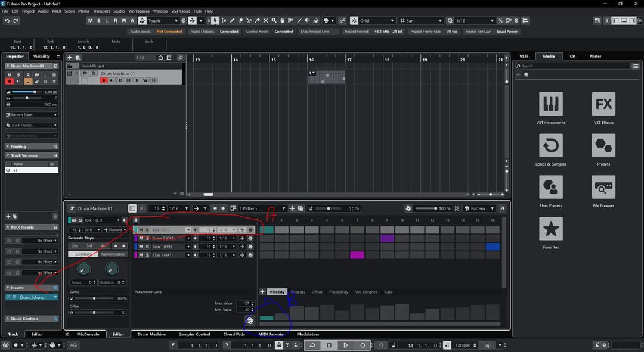Open File Browser in Media rack
This screenshot has width=644, height=352.
pyautogui.click(x=603, y=187)
